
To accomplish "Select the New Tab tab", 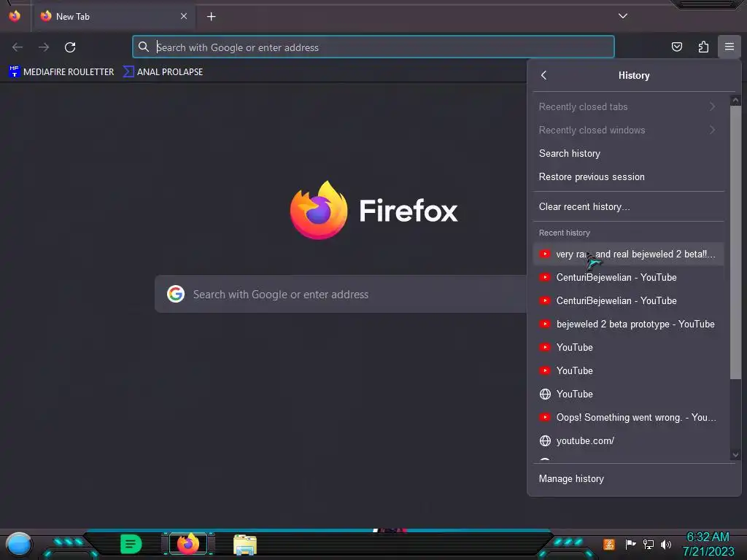I will pos(114,16).
